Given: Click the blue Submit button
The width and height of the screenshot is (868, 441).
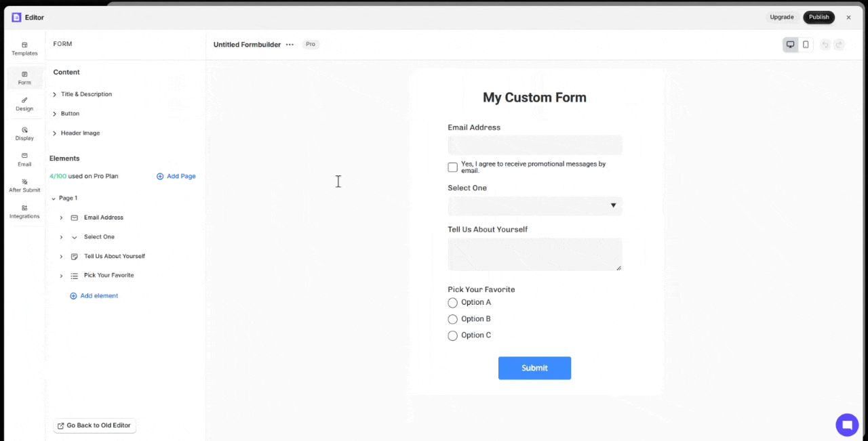Looking at the screenshot, I should (x=534, y=368).
